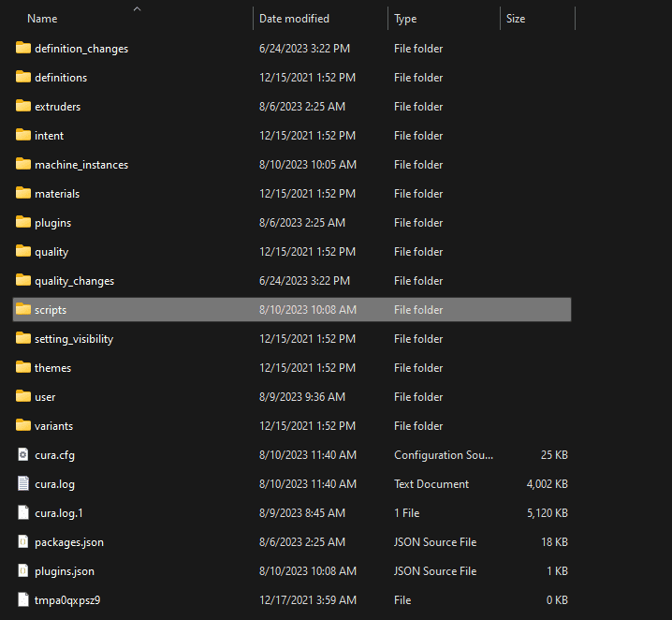The height and width of the screenshot is (620, 672).
Task: Sort by the Type column header
Action: [x=405, y=19]
